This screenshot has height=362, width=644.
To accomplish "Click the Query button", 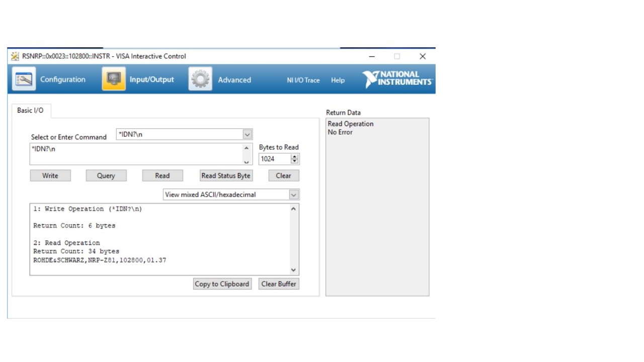I will [106, 175].
